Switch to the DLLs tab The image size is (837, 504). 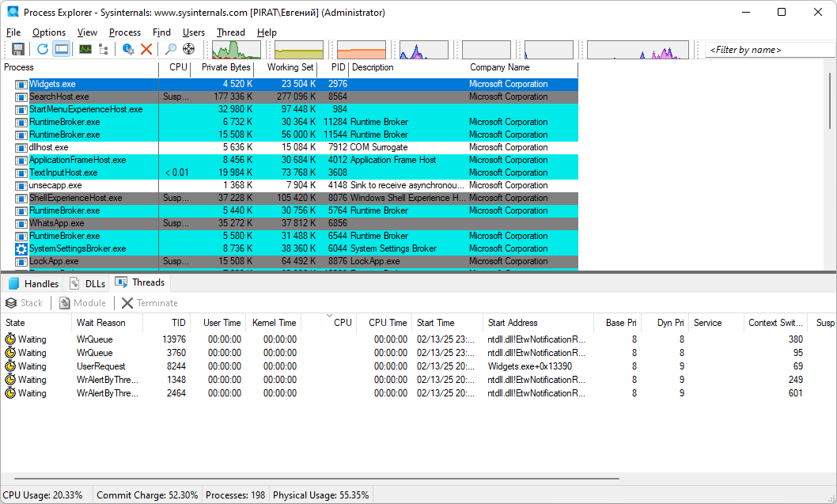(x=88, y=283)
